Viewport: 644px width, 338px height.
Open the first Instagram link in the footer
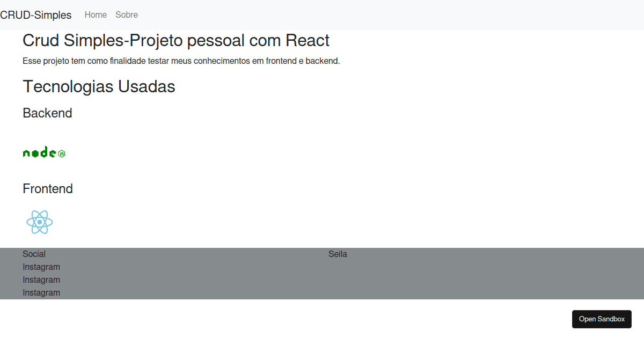coord(41,267)
